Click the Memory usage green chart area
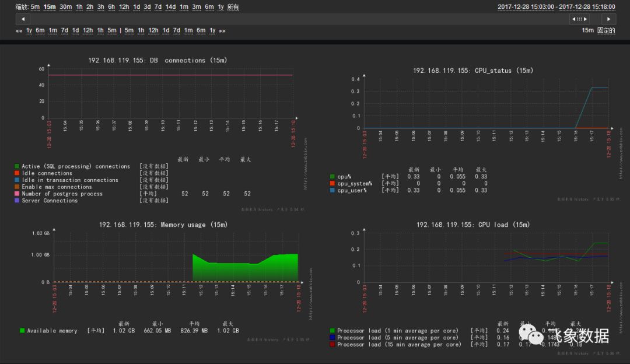The width and height of the screenshot is (630, 364). [x=246, y=268]
